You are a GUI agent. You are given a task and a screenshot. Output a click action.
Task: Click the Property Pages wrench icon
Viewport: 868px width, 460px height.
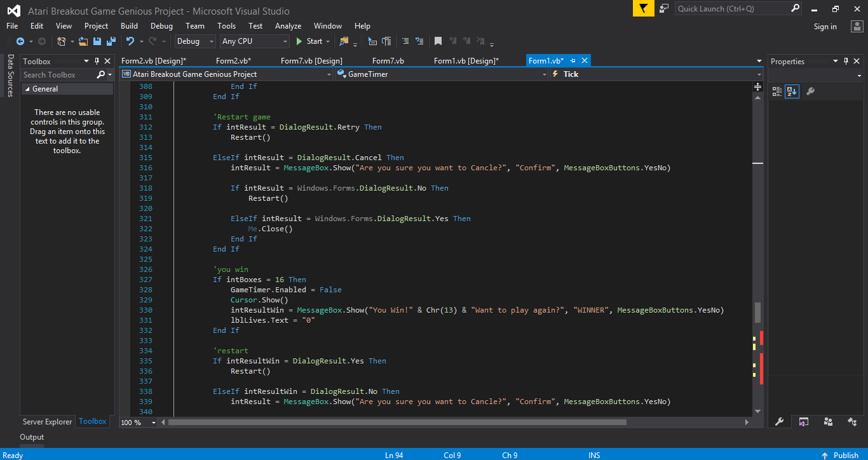pyautogui.click(x=810, y=91)
